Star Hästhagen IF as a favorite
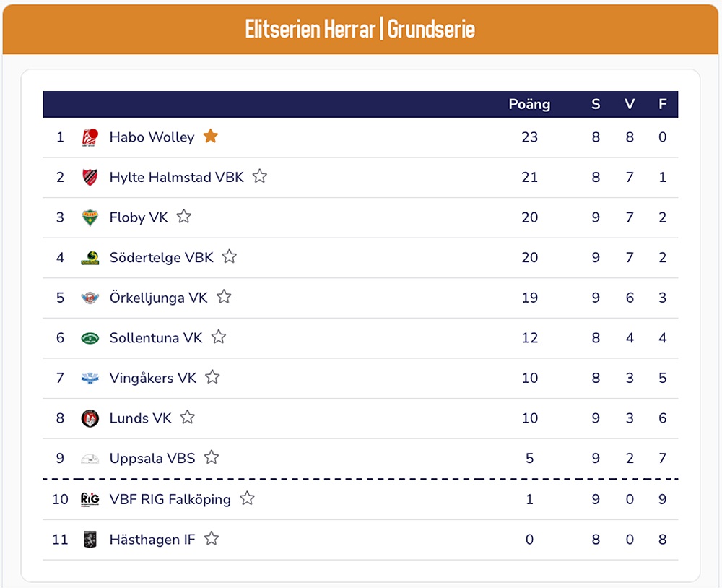Viewport: 722px width, 588px height. 212,538
